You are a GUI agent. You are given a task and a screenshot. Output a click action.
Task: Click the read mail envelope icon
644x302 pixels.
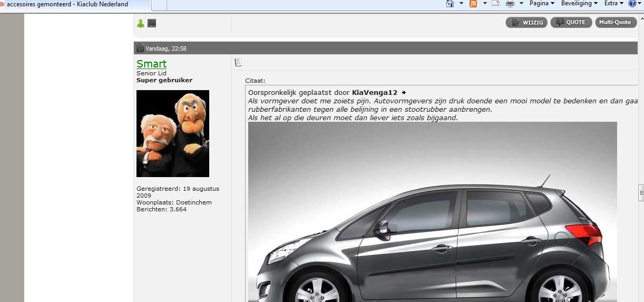495,4
